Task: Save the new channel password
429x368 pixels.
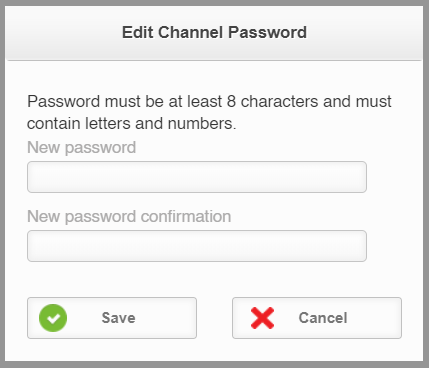Action: (x=112, y=318)
